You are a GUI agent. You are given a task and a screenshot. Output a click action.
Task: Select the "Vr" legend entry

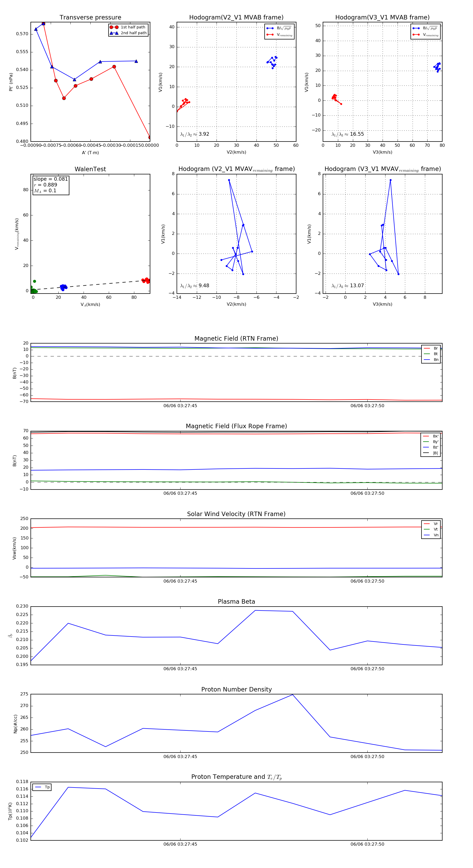click(431, 524)
